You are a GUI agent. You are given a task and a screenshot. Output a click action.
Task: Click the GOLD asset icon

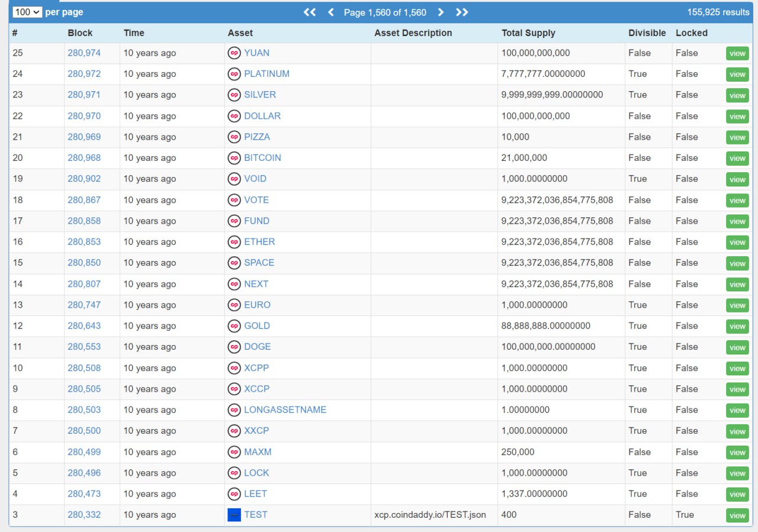(235, 325)
